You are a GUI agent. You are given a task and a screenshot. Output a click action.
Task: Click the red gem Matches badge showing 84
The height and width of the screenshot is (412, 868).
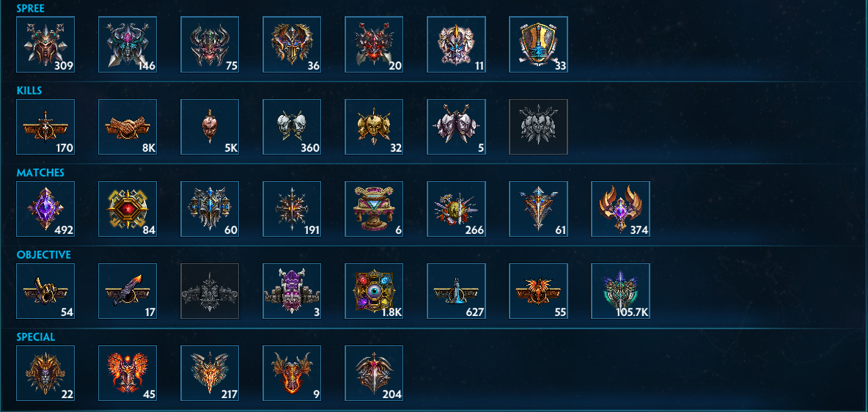coord(128,209)
